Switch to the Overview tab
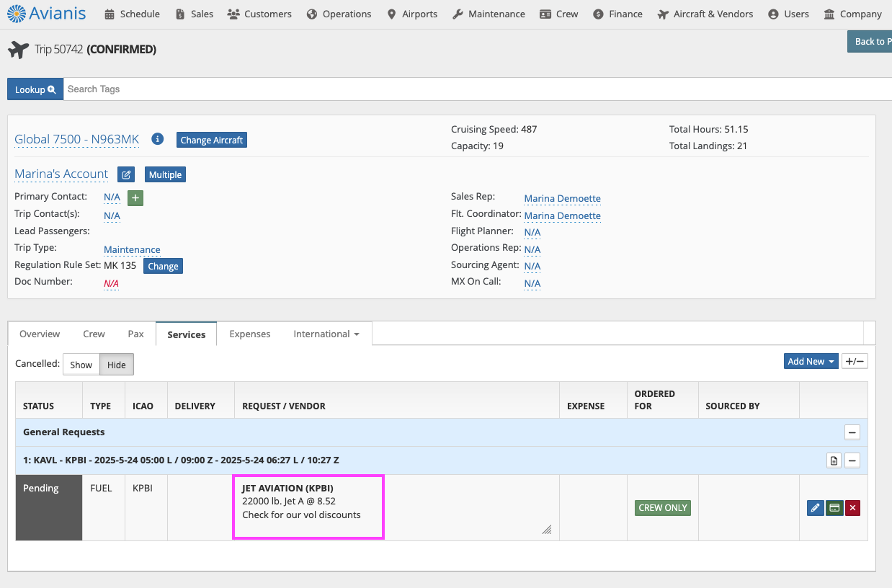Image resolution: width=892 pixels, height=588 pixels. [x=40, y=334]
